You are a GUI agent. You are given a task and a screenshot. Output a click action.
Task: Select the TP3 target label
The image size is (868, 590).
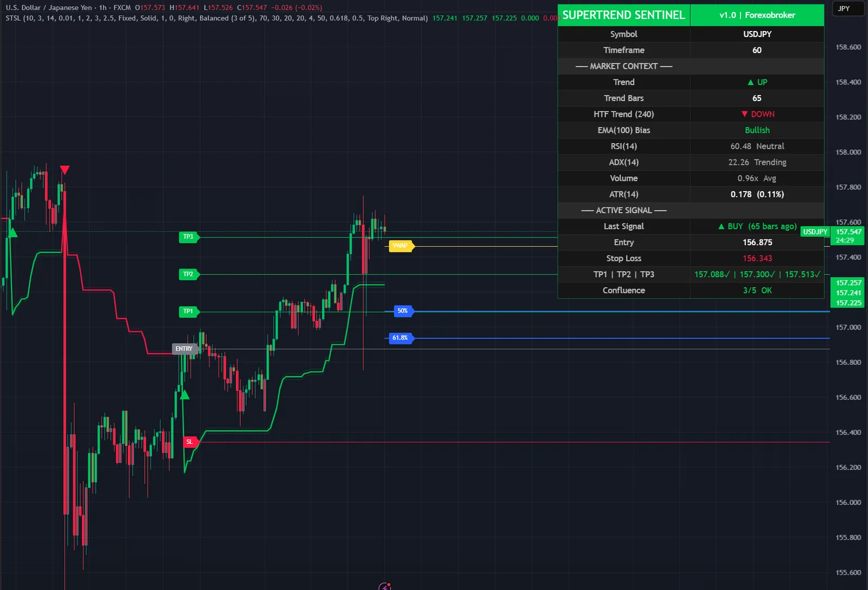(189, 237)
